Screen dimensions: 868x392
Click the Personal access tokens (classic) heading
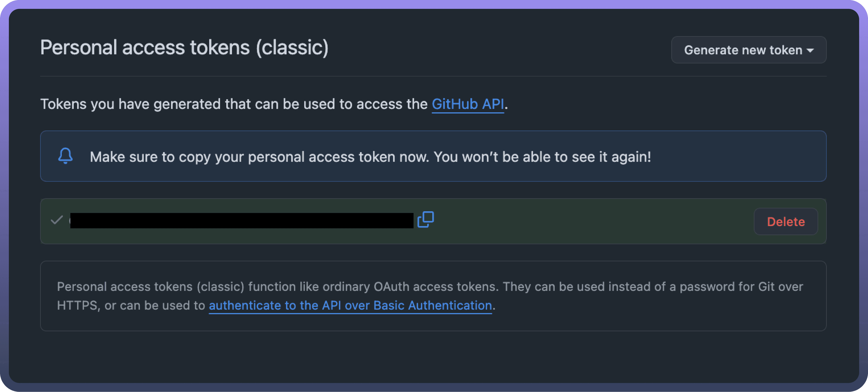(184, 48)
